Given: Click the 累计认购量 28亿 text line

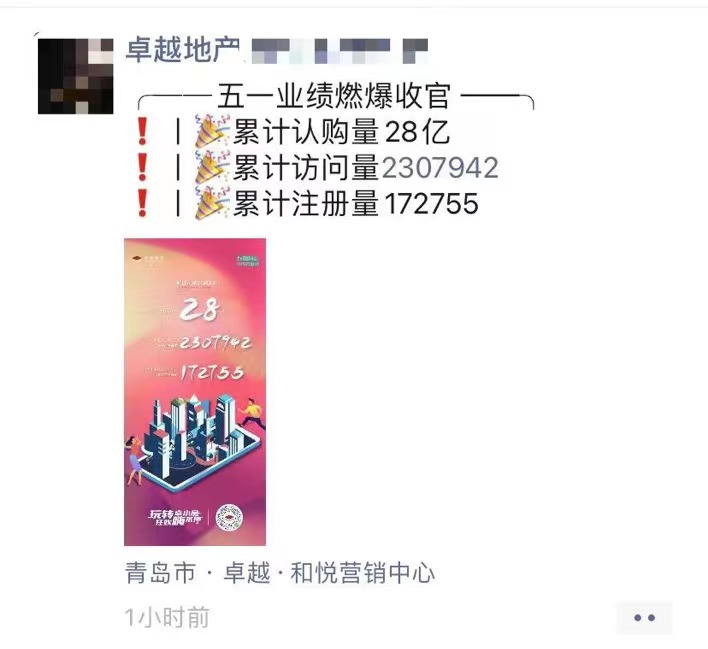Looking at the screenshot, I should coord(341,132).
